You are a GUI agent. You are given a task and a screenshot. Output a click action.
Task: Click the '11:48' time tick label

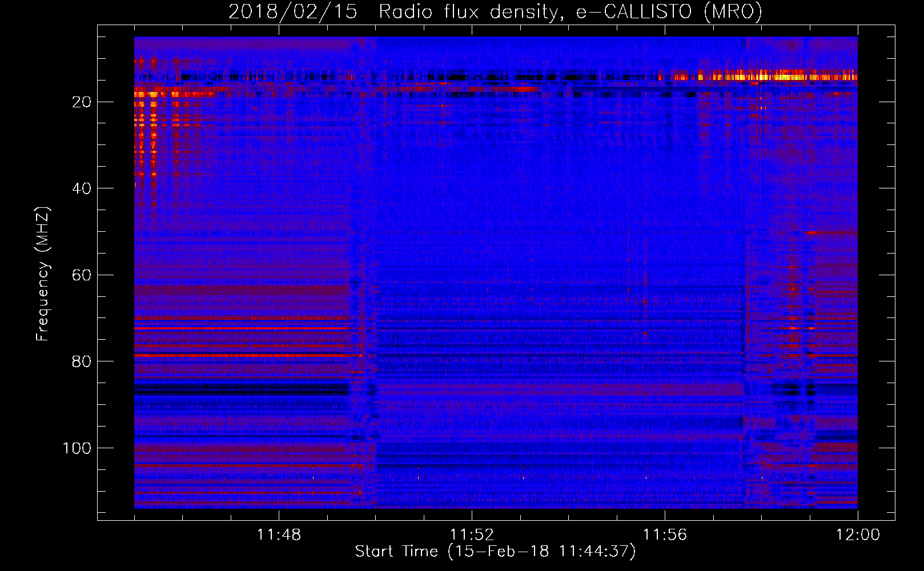pyautogui.click(x=279, y=535)
